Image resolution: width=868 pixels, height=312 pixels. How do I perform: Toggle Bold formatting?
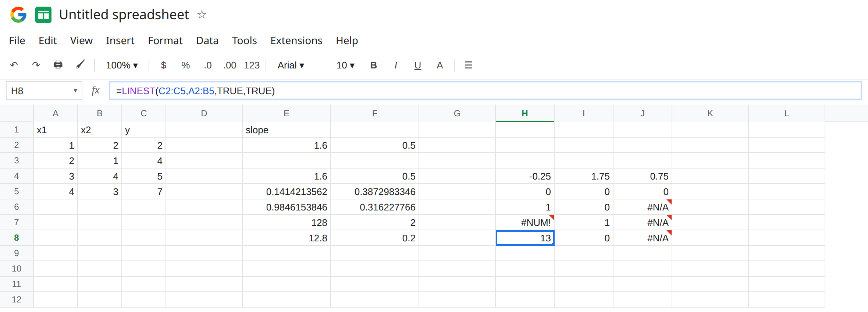(x=374, y=65)
